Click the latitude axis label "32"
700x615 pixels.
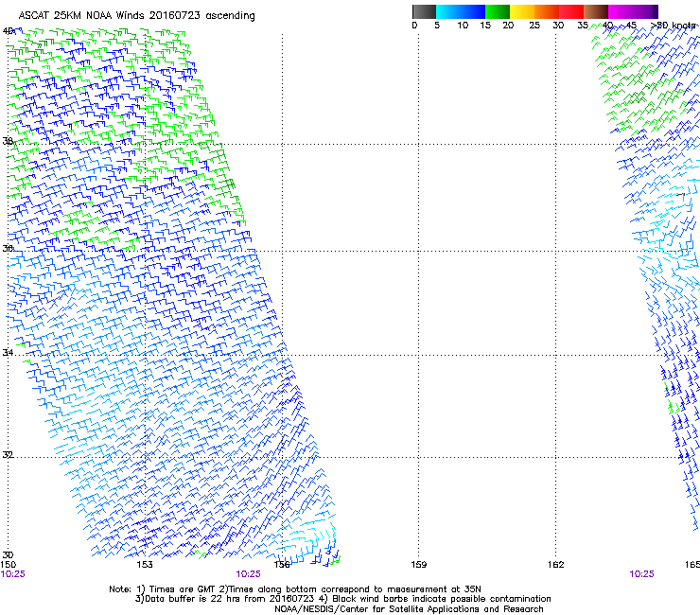point(8,455)
